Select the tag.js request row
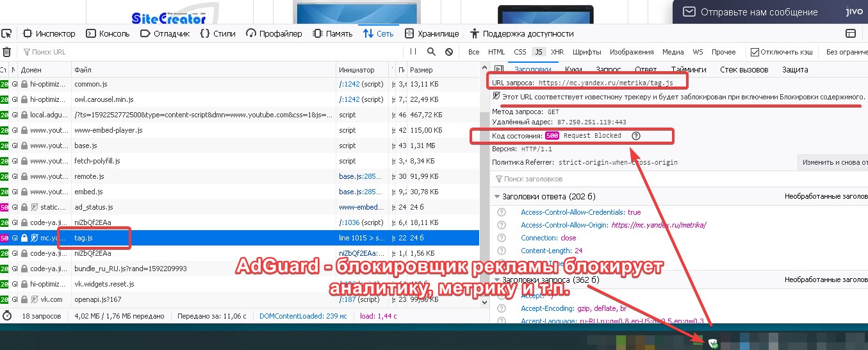Viewport: 868px width, 350px height. point(240,238)
